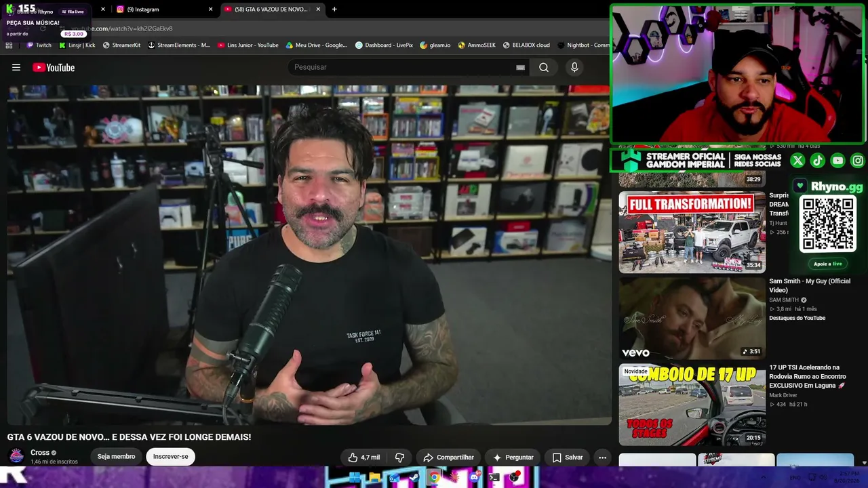This screenshot has width=868, height=488.
Task: Open the Twitch bookmark
Action: pyautogui.click(x=39, y=45)
